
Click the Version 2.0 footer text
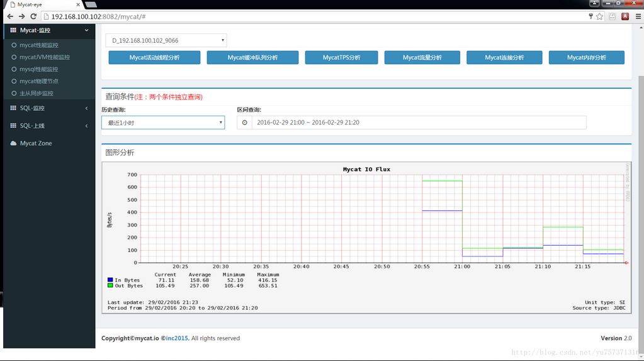(616, 338)
